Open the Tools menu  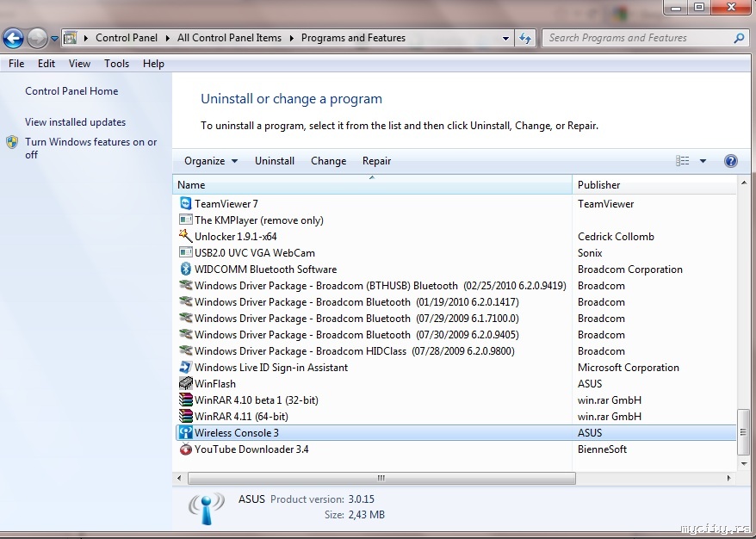117,64
